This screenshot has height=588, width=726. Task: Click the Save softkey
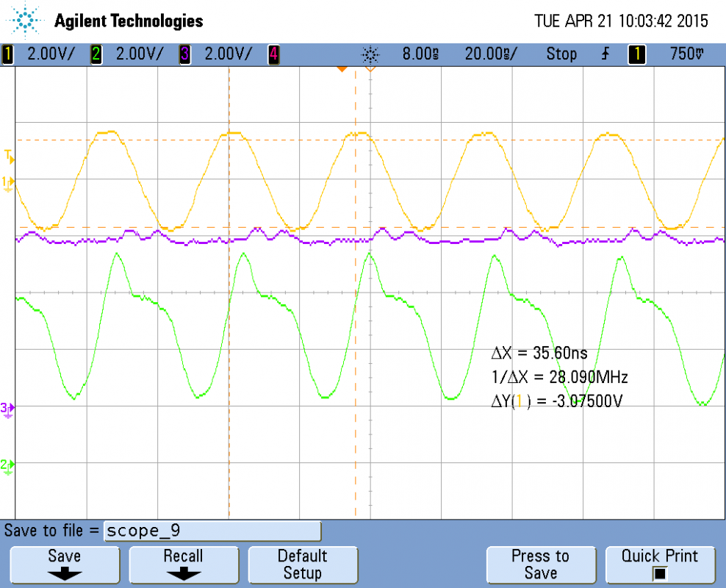click(x=65, y=565)
